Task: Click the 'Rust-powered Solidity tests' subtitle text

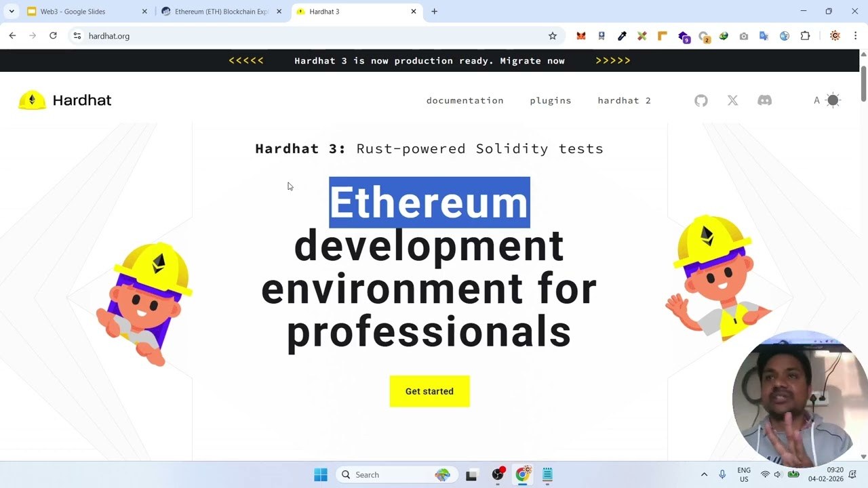Action: point(479,149)
